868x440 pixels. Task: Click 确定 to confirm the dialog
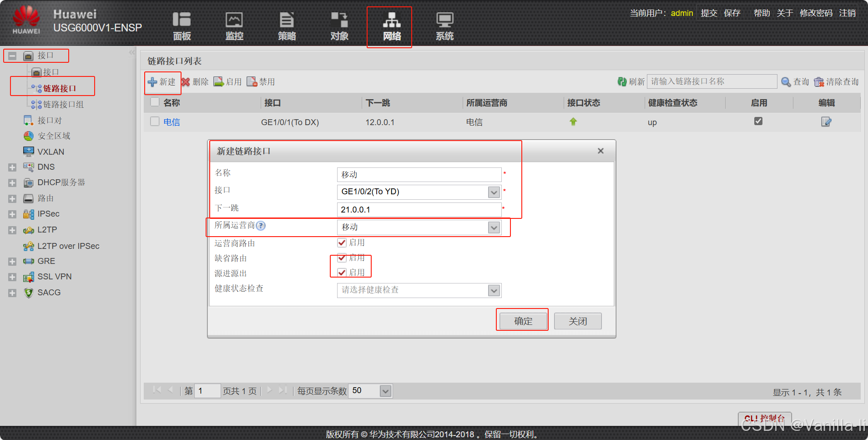(523, 321)
